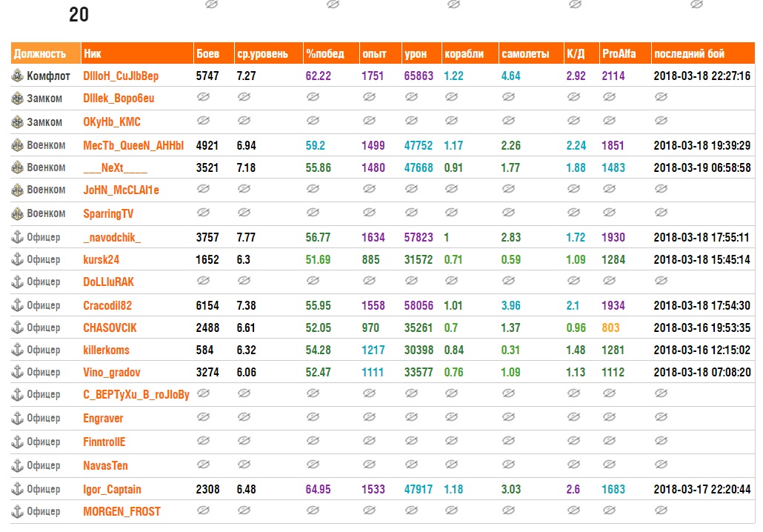Click the anchor icon beside Igor_Captain
This screenshot has width=763, height=532.
(x=18, y=489)
